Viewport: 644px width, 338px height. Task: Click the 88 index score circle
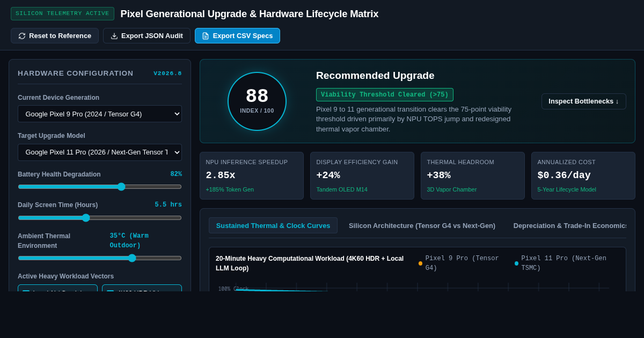pos(257,101)
